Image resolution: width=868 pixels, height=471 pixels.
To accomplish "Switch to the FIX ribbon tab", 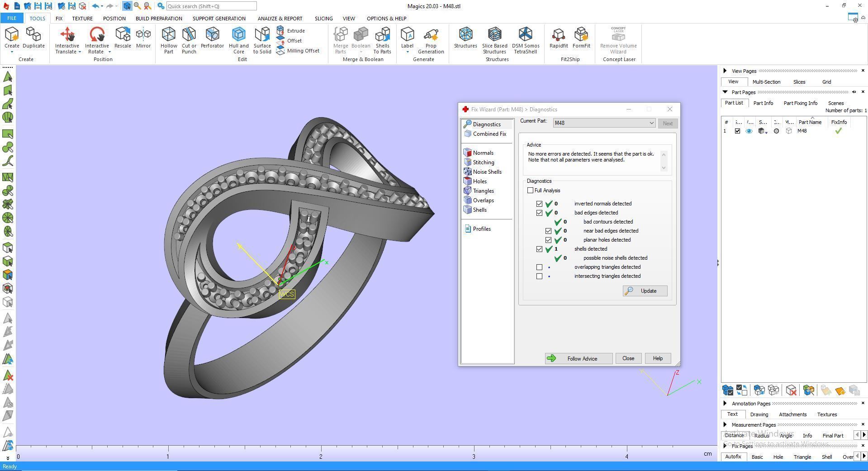I will [59, 19].
